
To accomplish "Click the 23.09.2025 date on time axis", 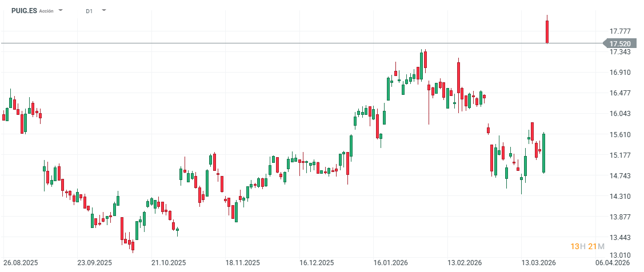I will pyautogui.click(x=95, y=263).
